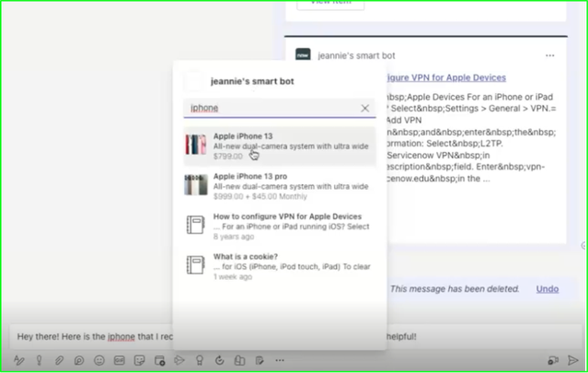Click the 8 years ago timestamp
The width and height of the screenshot is (588, 373).
pyautogui.click(x=234, y=237)
